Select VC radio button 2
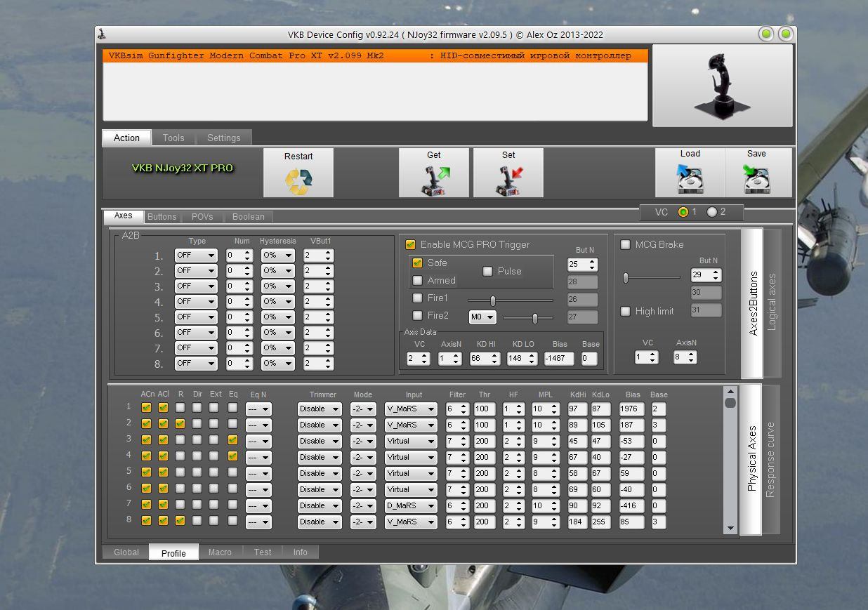 712,212
